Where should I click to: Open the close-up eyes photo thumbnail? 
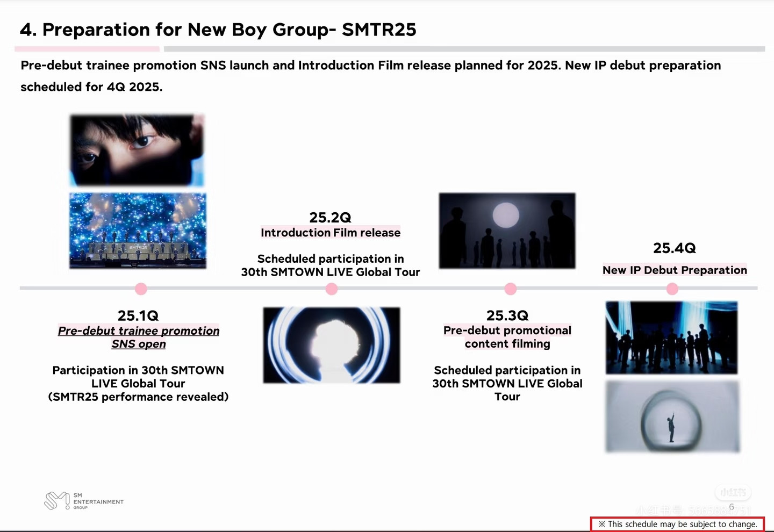click(137, 150)
